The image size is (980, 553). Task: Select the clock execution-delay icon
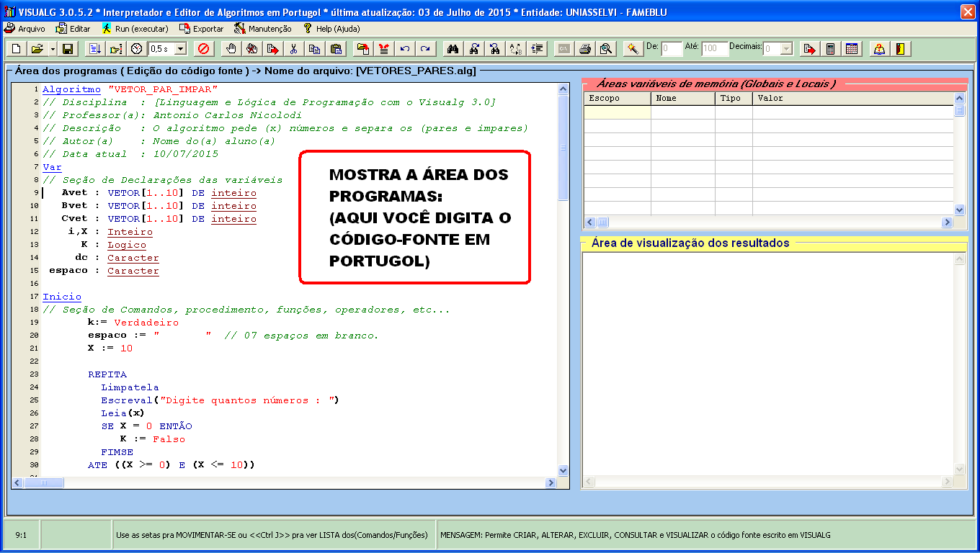(137, 49)
